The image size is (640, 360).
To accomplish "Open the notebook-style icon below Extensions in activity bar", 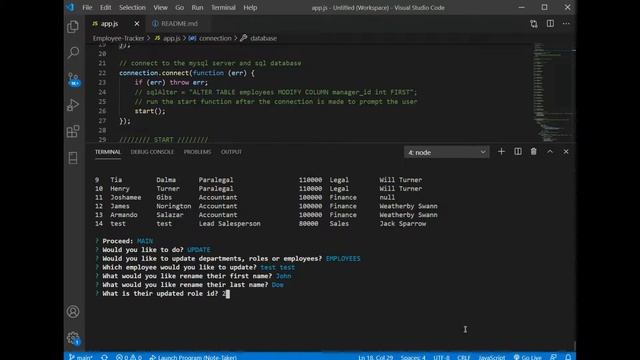I will point(73,158).
